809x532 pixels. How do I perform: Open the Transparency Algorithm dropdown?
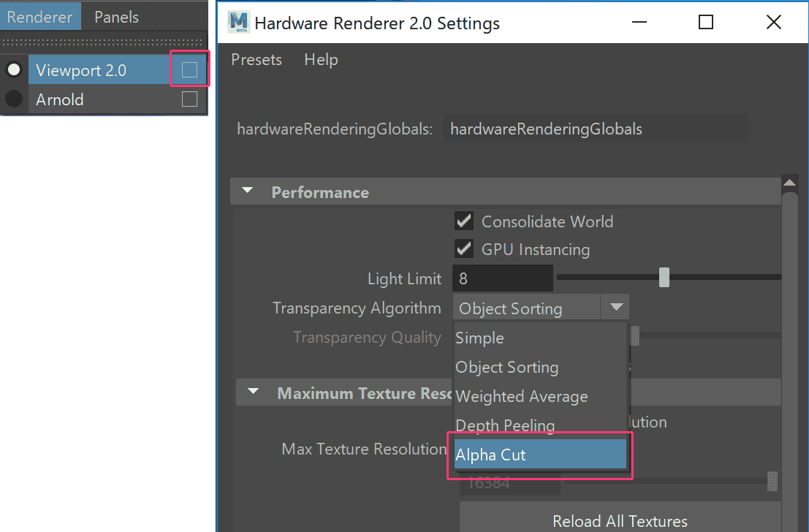tap(541, 308)
